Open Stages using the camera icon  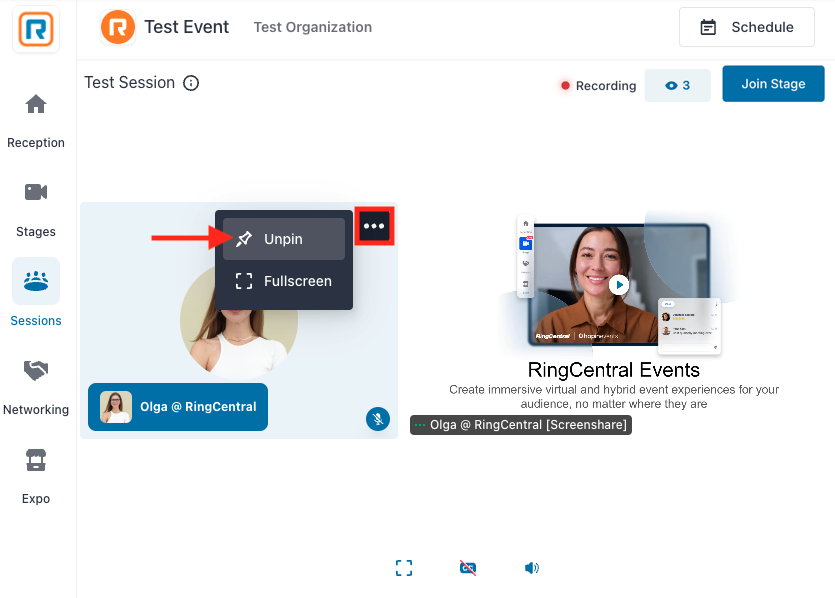pos(36,192)
